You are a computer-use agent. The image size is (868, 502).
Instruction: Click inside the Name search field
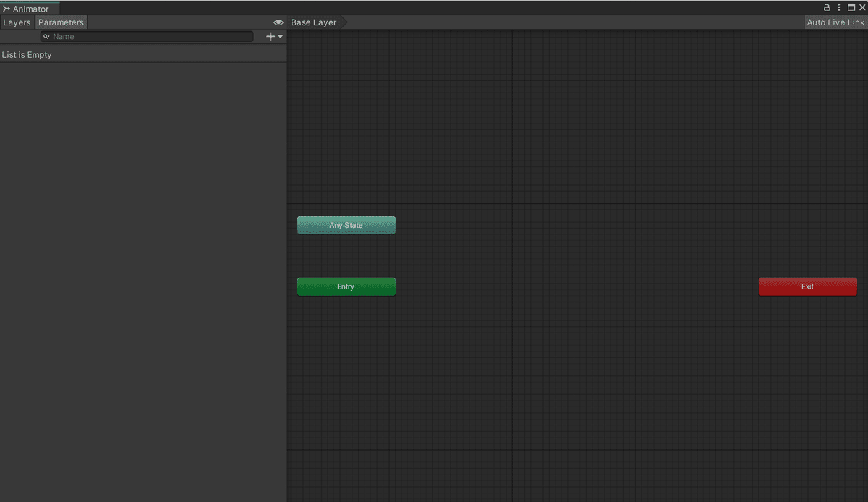click(145, 36)
